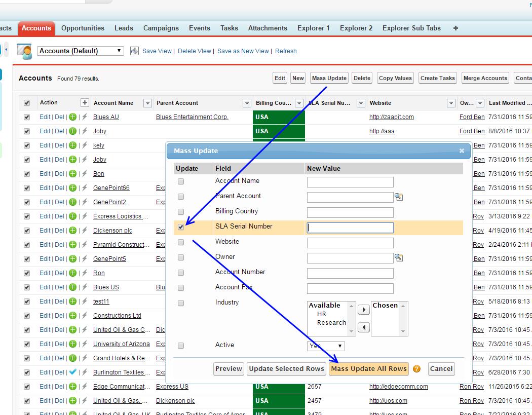Screen dimensions: 532x415
Task: Select Research in Industry Available list
Action: tap(331, 322)
